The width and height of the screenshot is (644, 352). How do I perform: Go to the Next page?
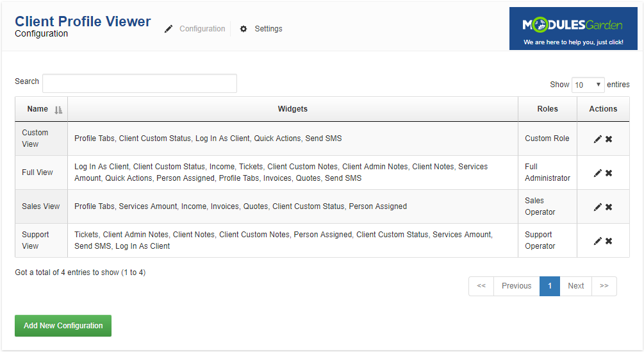pyautogui.click(x=576, y=286)
